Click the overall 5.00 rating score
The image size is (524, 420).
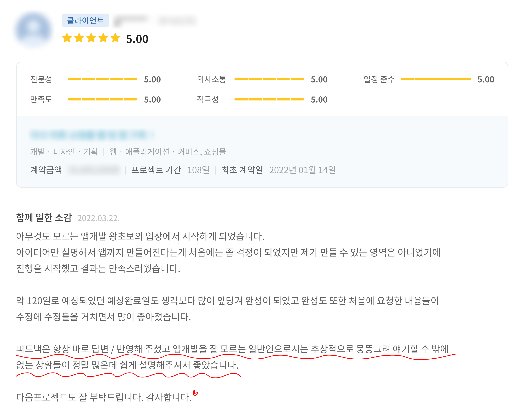137,39
